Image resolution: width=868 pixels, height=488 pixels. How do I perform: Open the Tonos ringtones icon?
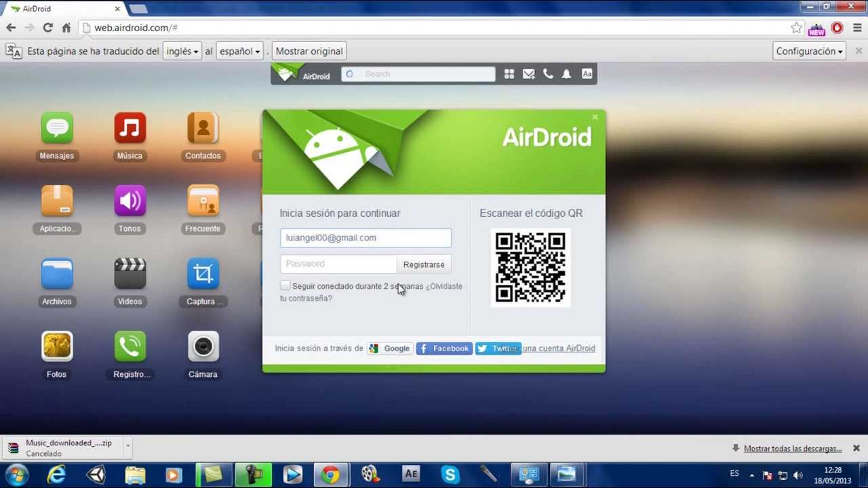tap(130, 201)
